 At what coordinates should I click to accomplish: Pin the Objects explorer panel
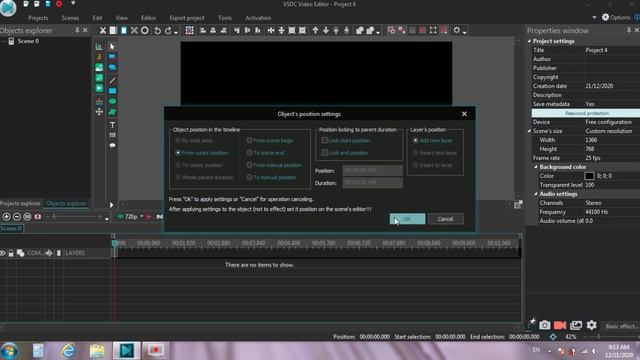click(77, 31)
